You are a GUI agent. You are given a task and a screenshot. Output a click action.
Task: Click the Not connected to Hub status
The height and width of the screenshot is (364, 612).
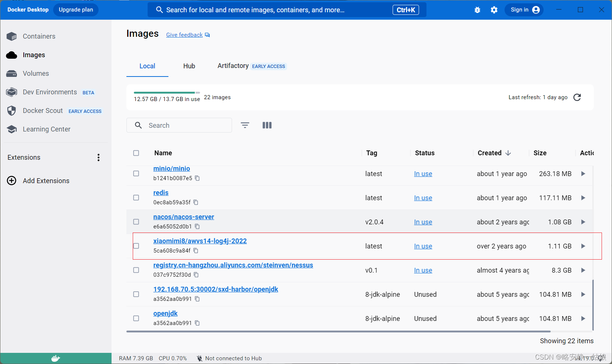coord(229,358)
